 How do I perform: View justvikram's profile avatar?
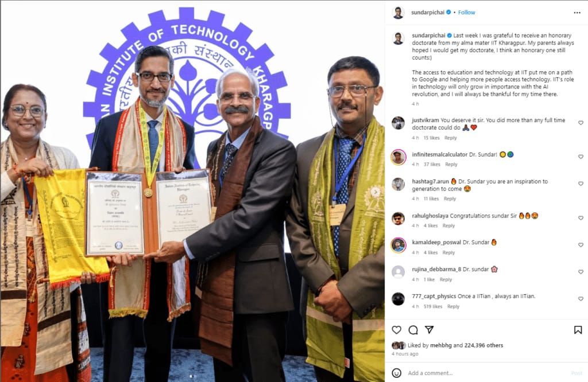click(399, 123)
